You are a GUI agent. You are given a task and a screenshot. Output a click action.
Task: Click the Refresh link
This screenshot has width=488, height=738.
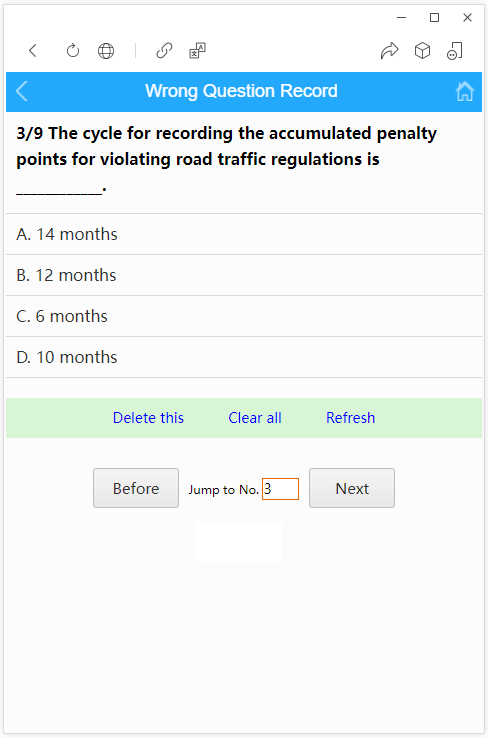351,418
